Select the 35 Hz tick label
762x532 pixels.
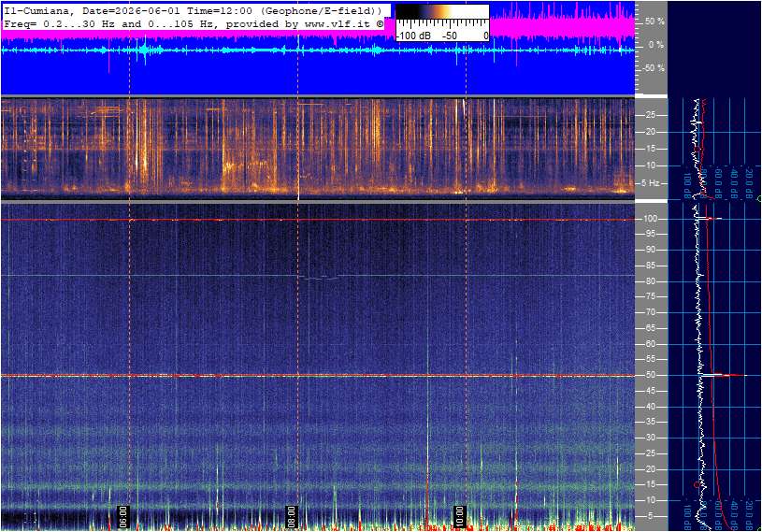pos(650,423)
